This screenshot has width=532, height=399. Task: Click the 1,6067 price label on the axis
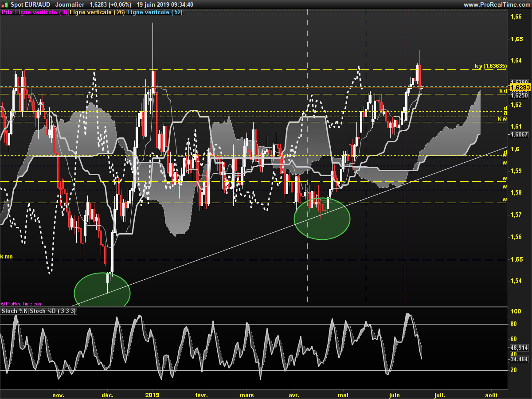click(519, 135)
